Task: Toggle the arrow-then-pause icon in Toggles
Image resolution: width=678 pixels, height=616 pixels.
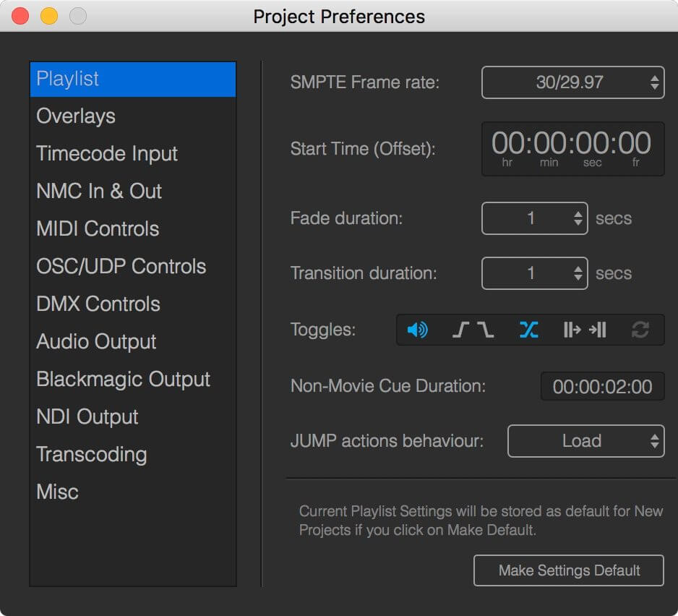Action: (x=597, y=330)
